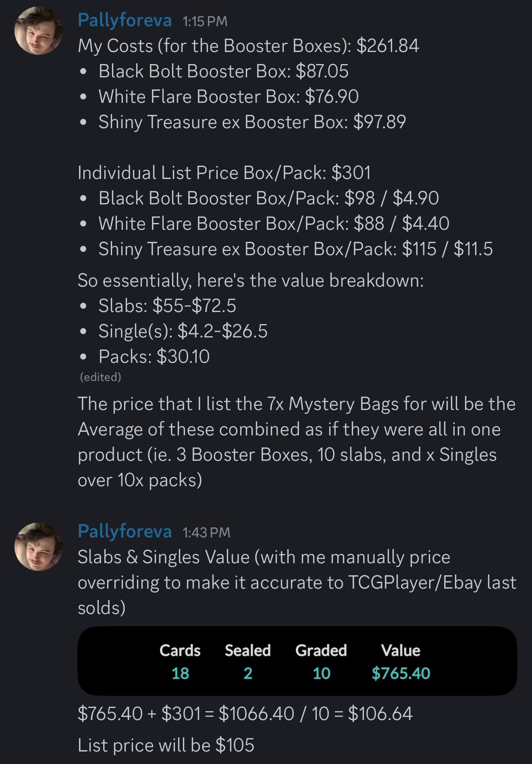
Task: Click the Graded count of 10
Action: click(x=321, y=673)
